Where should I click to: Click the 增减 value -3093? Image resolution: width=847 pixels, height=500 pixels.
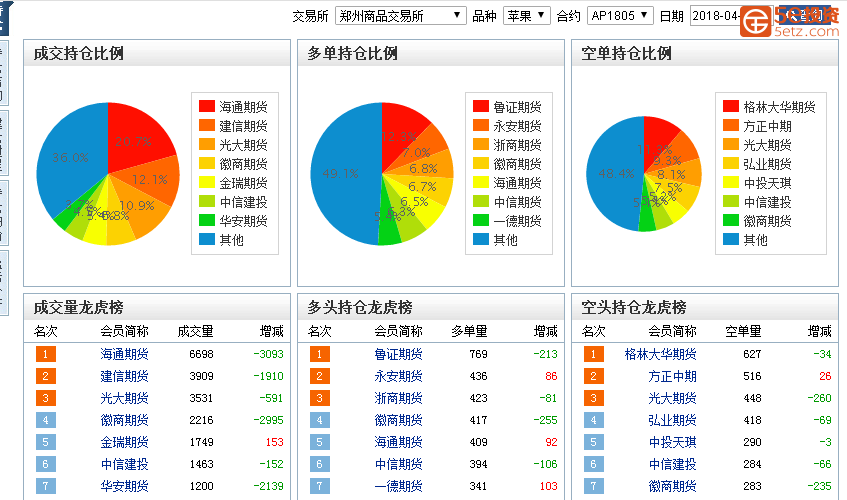click(268, 354)
